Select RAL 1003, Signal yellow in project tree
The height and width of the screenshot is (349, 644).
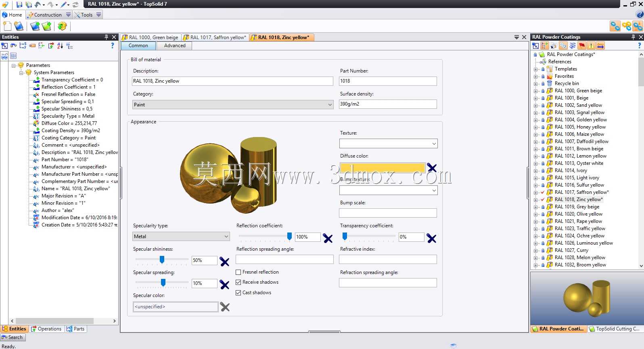[579, 112]
